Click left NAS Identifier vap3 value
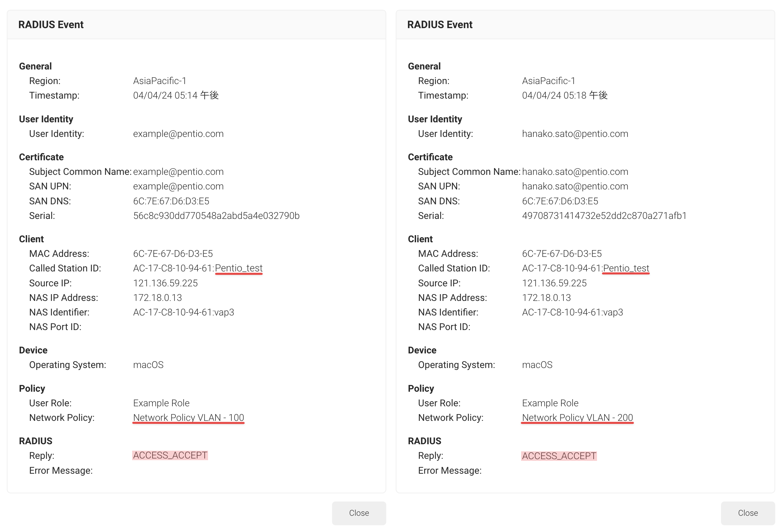The image size is (782, 532). click(x=183, y=312)
